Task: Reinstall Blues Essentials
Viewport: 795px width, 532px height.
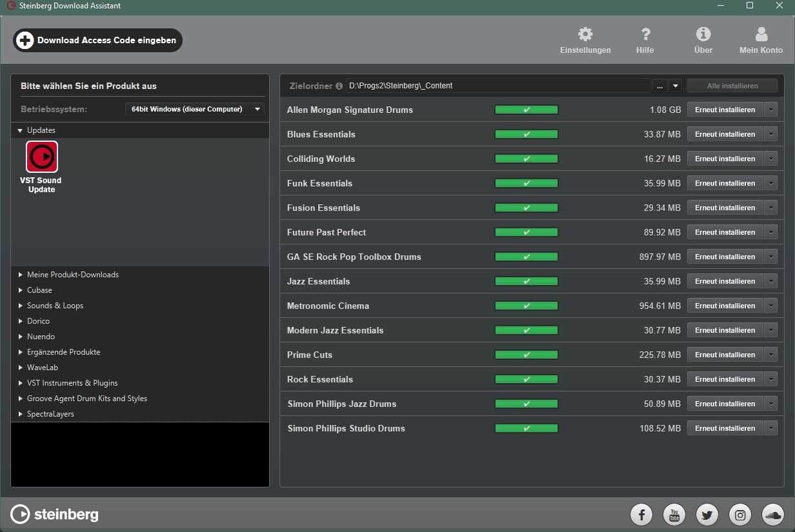Action: tap(725, 134)
